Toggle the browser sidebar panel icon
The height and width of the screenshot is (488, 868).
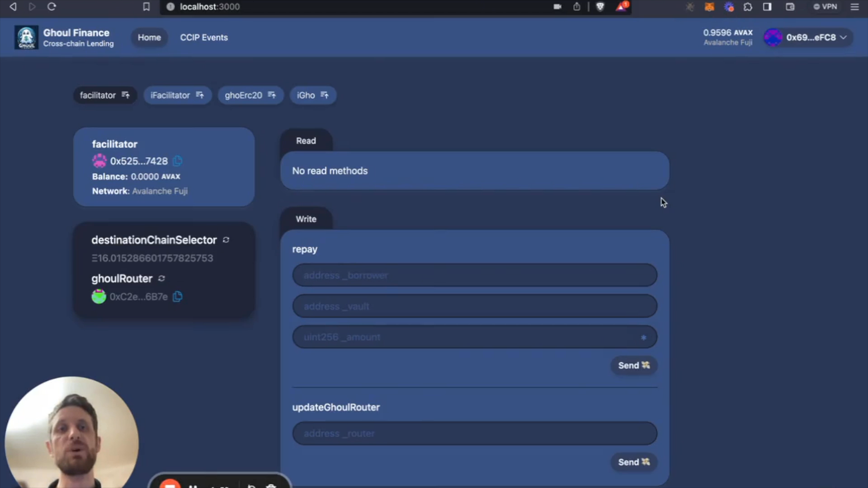point(767,7)
